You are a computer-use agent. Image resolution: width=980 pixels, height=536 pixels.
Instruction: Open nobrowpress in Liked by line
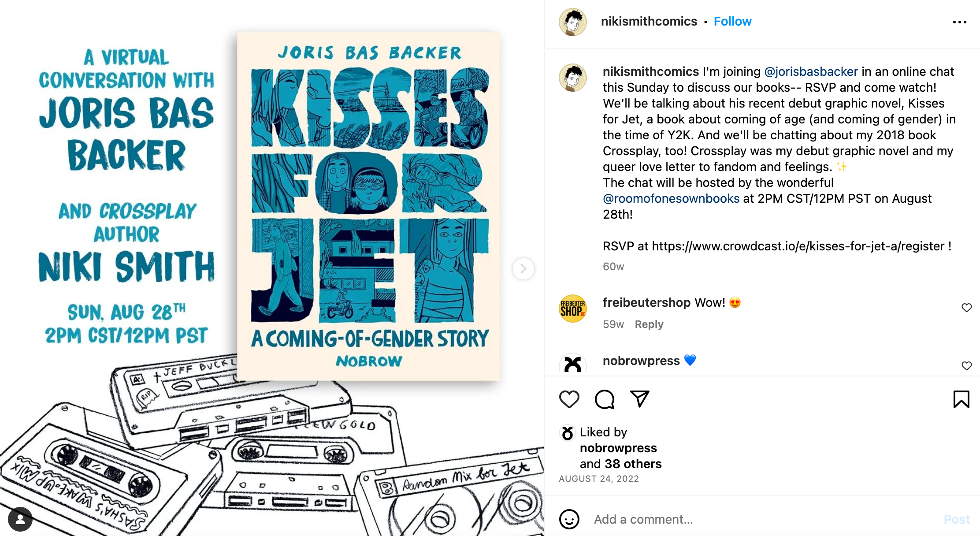click(618, 448)
